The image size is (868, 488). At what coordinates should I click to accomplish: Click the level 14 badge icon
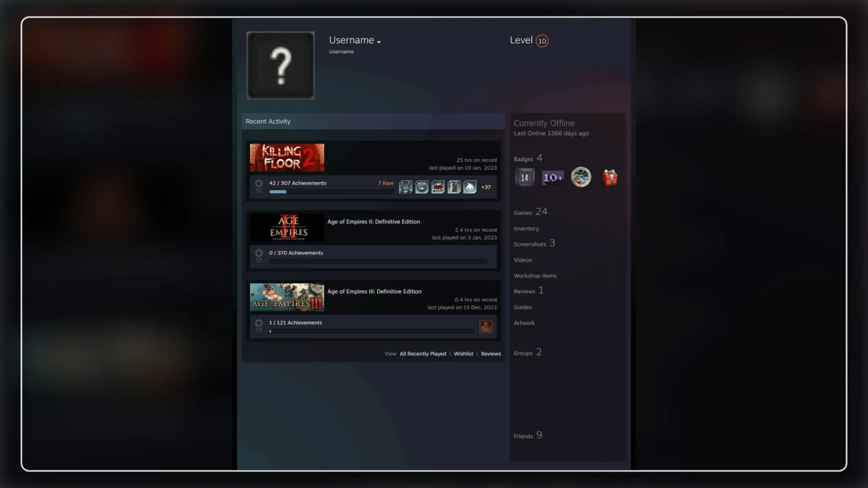click(524, 178)
